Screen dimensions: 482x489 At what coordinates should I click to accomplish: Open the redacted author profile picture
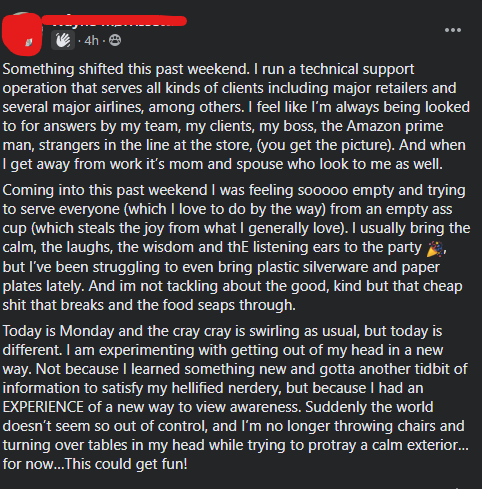point(22,34)
